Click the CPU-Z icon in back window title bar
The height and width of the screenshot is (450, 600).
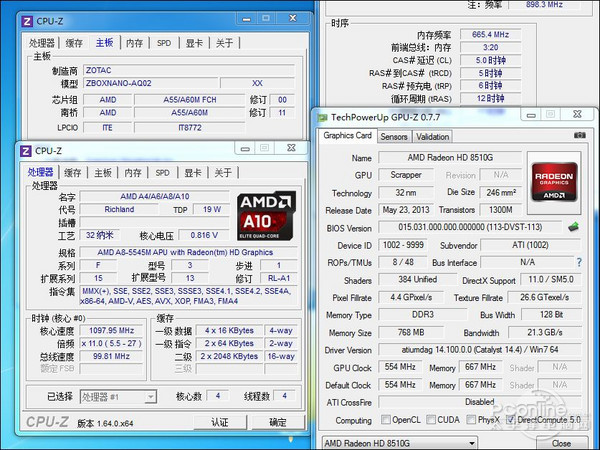pyautogui.click(x=27, y=21)
